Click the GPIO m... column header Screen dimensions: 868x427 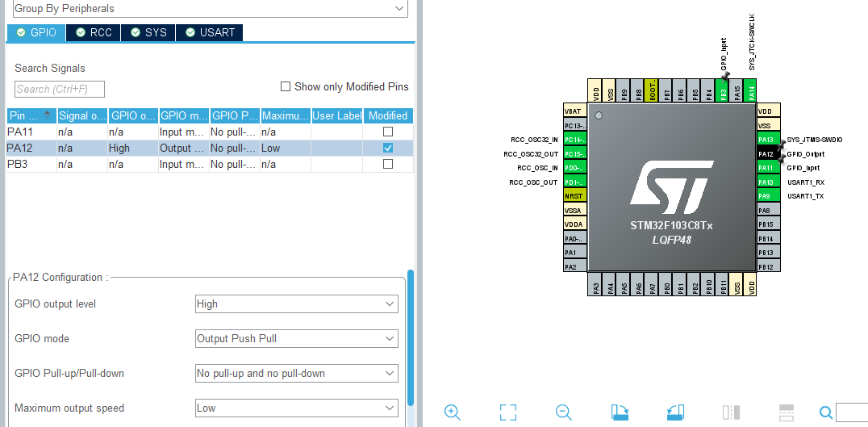click(184, 115)
